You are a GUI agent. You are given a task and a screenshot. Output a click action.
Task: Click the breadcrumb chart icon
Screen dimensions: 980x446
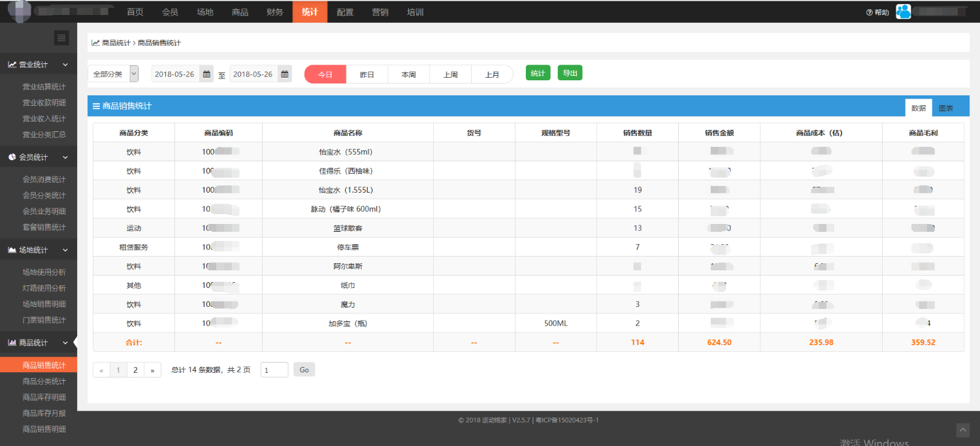95,43
